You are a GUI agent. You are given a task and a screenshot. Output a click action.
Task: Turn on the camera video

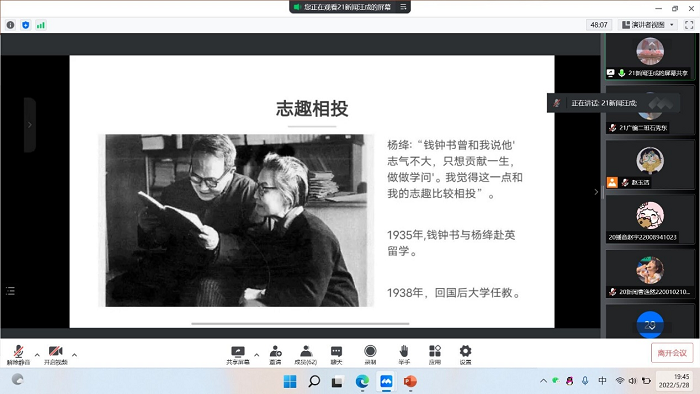(x=55, y=355)
